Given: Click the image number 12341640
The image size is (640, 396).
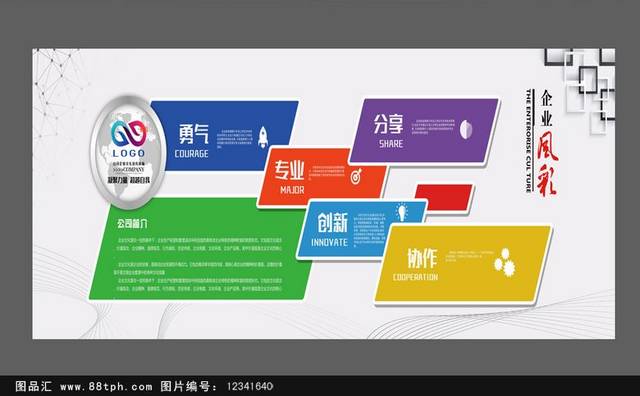Looking at the screenshot, I should [250, 387].
